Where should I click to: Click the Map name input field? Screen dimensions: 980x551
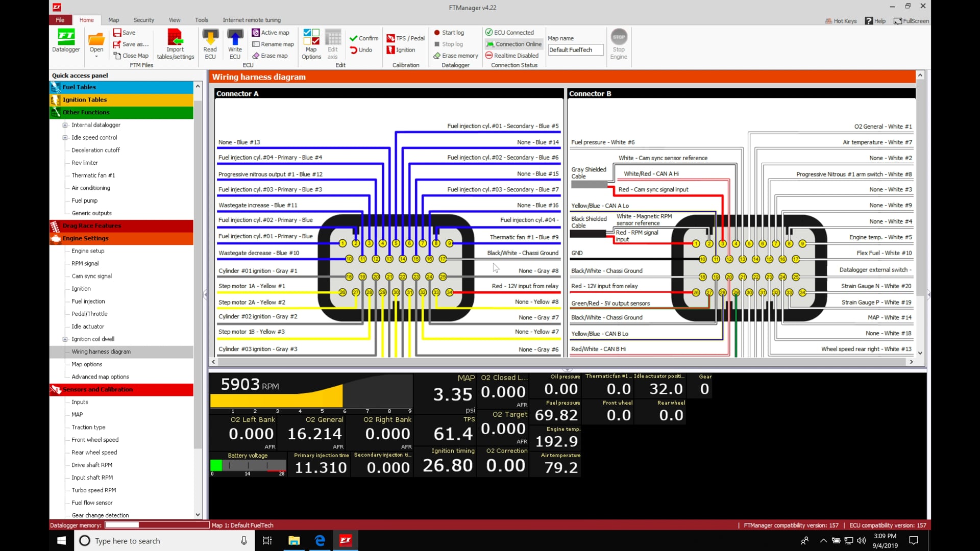pyautogui.click(x=575, y=49)
